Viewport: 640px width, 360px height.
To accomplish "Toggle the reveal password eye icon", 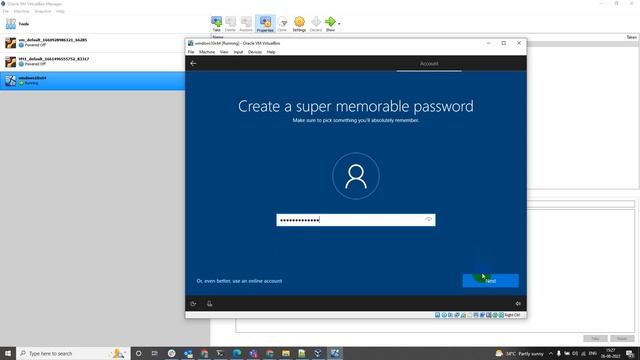I will [429, 220].
